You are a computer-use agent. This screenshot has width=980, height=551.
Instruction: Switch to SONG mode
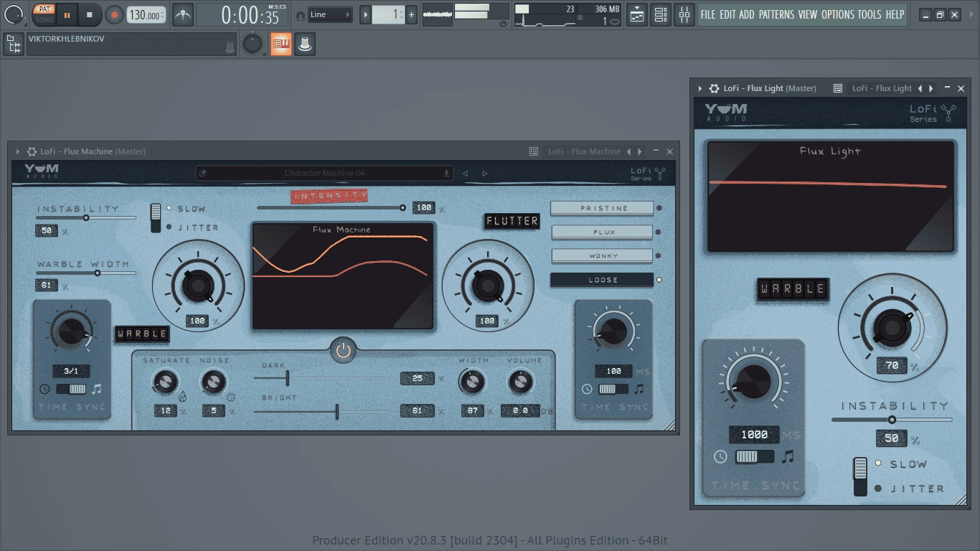(x=44, y=19)
